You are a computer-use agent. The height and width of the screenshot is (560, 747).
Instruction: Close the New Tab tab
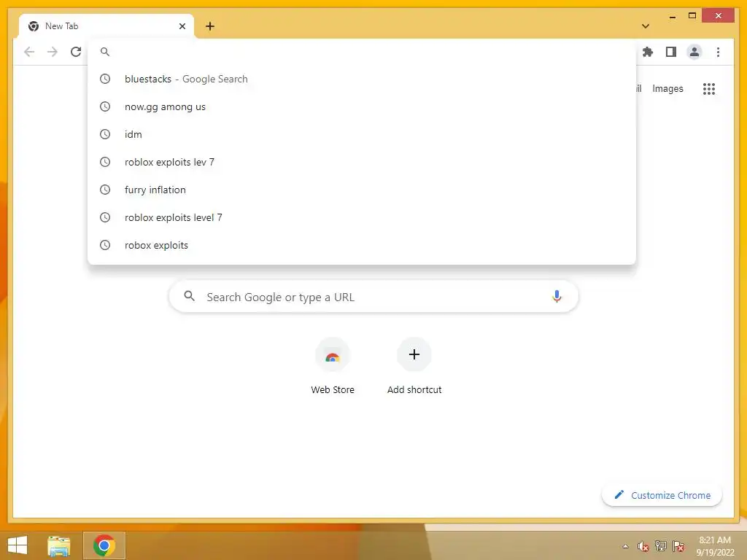click(x=182, y=26)
